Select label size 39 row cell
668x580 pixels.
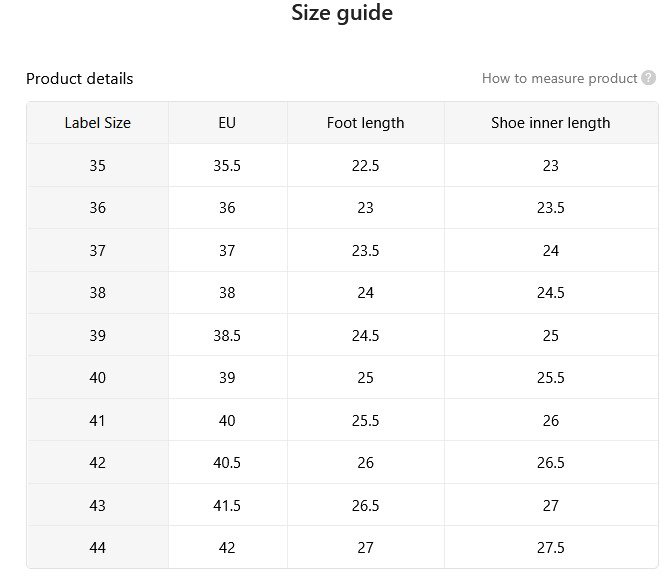point(98,335)
